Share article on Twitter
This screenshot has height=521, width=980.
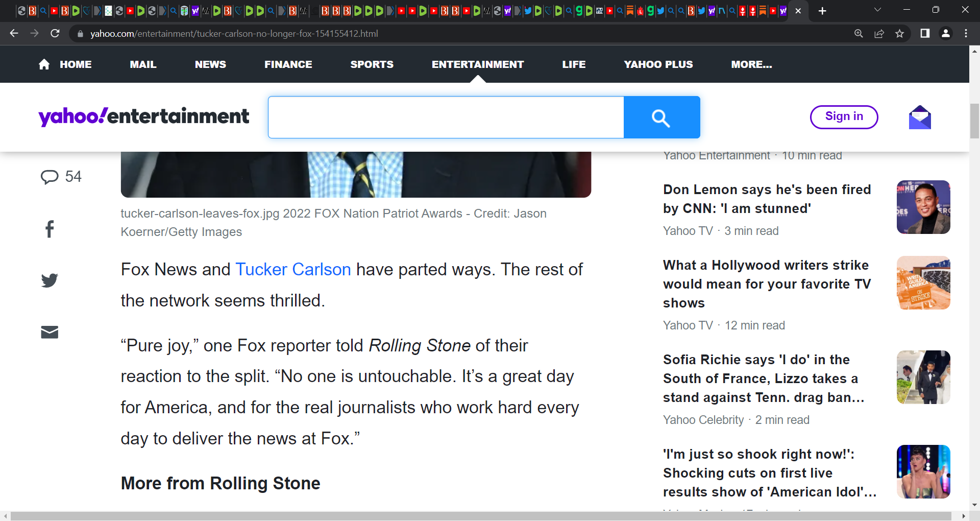[50, 280]
